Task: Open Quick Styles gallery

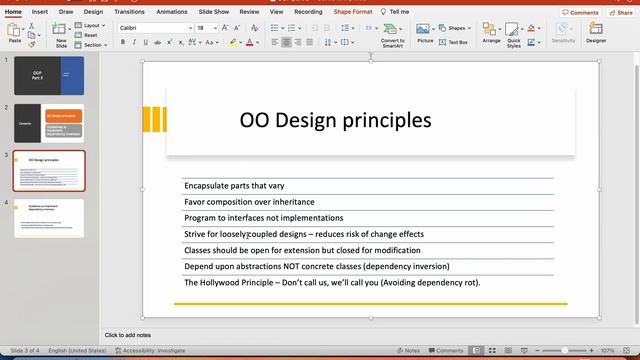Action: [x=513, y=35]
